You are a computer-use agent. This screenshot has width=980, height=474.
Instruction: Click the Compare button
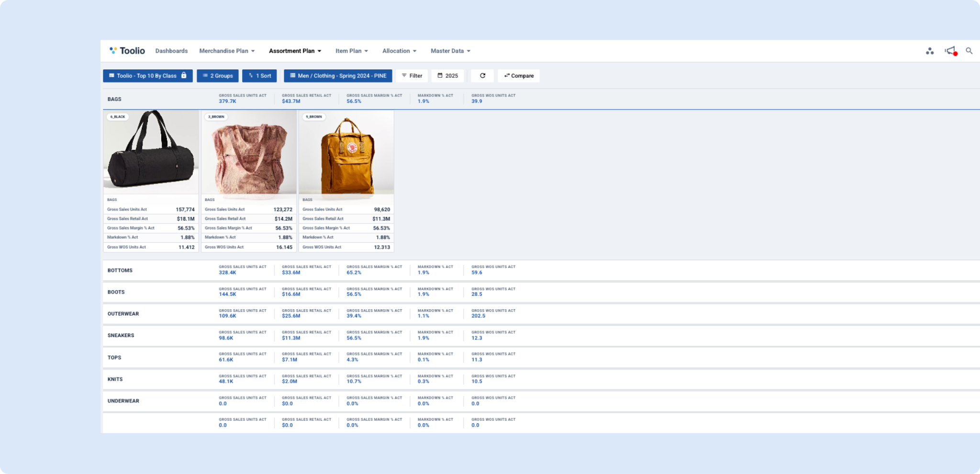[519, 76]
